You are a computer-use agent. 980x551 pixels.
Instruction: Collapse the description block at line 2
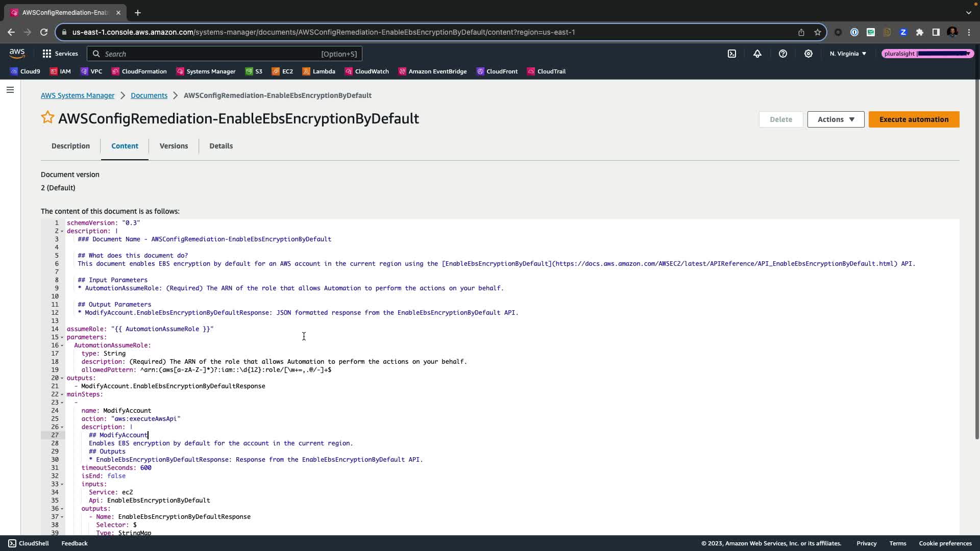(62, 231)
